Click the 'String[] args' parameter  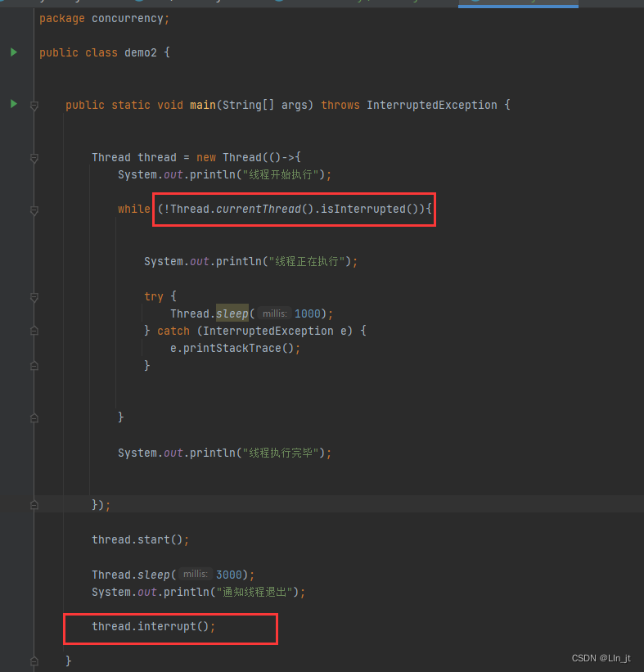click(x=265, y=105)
